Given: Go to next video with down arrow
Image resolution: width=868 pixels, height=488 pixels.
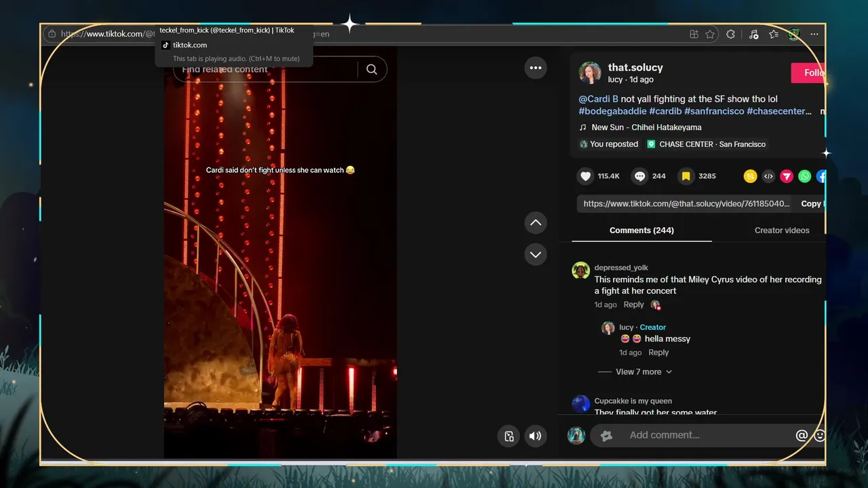Looking at the screenshot, I should [536, 254].
